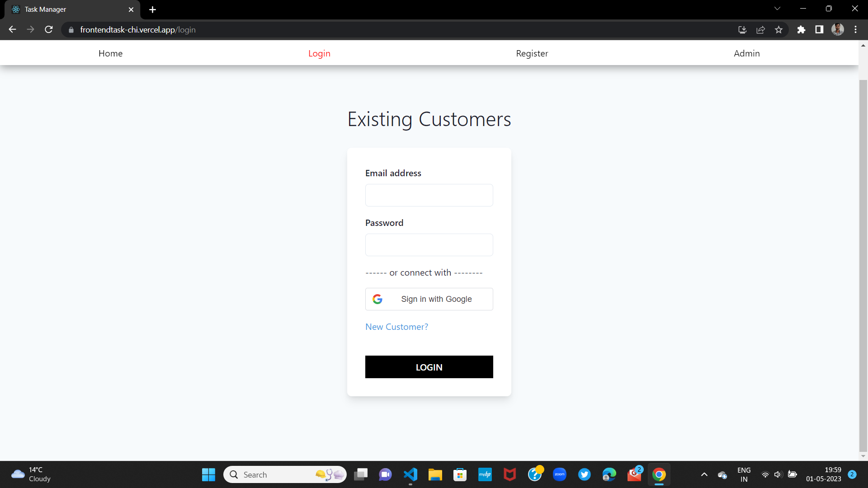Go to the Home nav item

click(x=110, y=53)
